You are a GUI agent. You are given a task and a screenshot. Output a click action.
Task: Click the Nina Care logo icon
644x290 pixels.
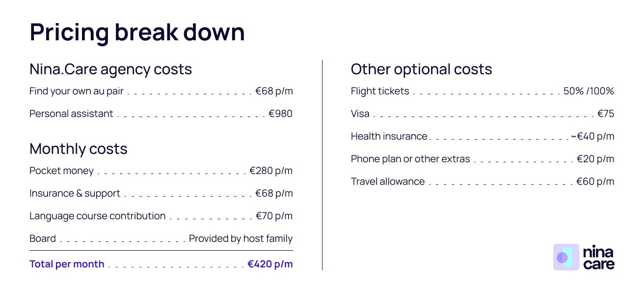click(x=566, y=257)
